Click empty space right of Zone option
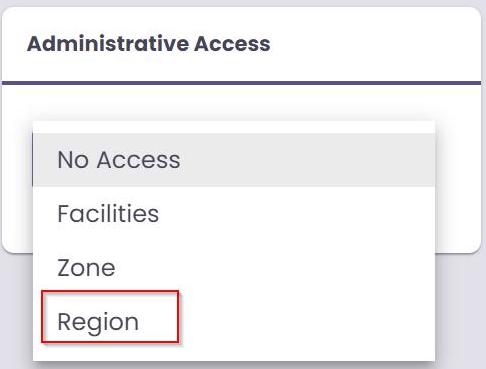This screenshot has height=369, width=486. pos(275,268)
